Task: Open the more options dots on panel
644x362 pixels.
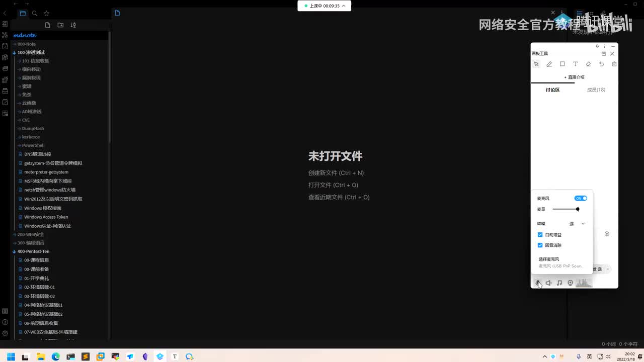Action: pos(604,46)
